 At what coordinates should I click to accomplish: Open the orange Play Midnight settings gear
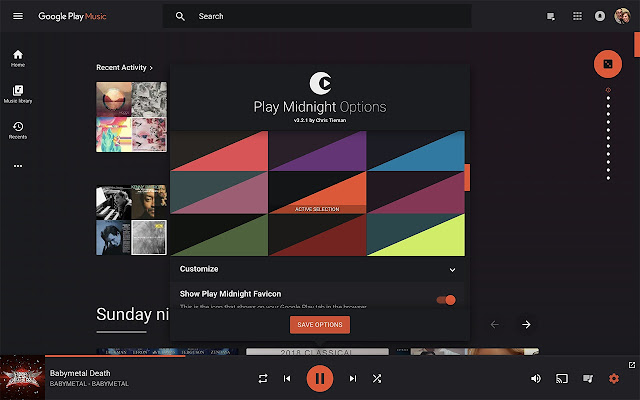pyautogui.click(x=613, y=379)
